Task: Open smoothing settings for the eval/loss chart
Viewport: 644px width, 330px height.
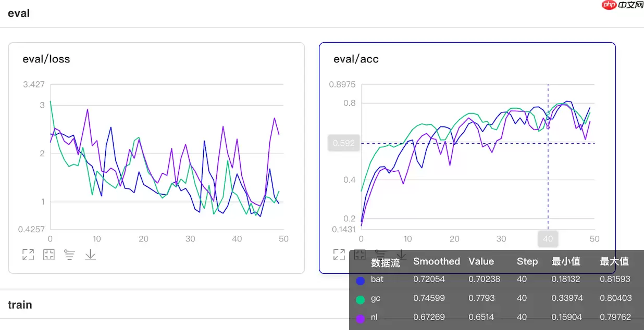Action: (x=70, y=255)
